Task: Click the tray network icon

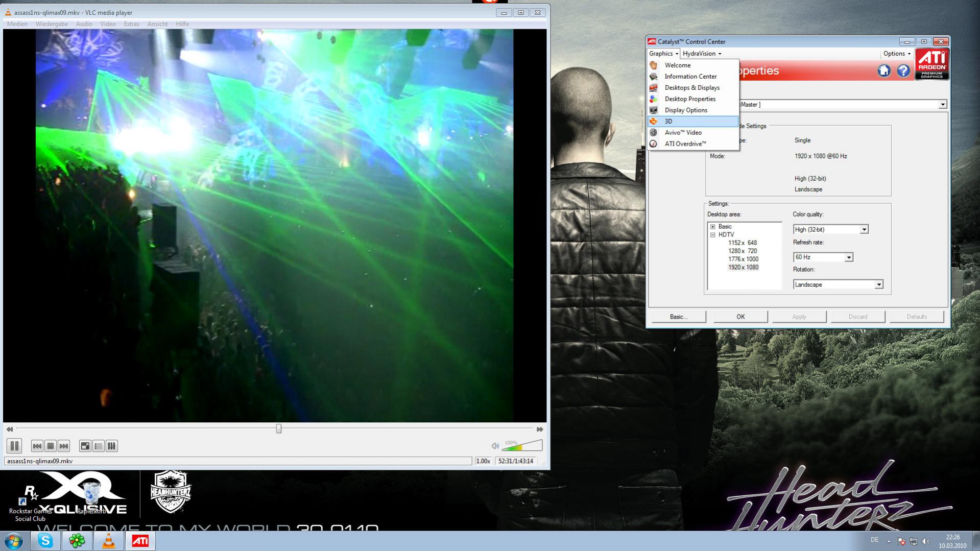Action: pos(914,541)
